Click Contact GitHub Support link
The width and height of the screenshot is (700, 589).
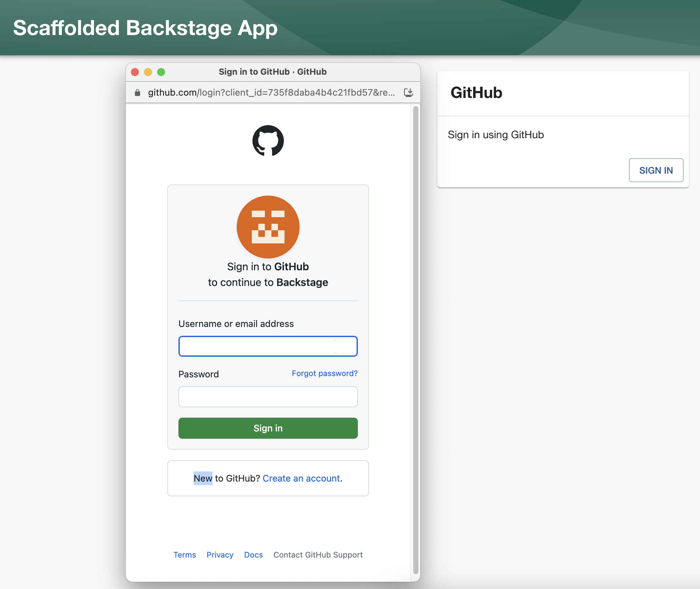318,555
